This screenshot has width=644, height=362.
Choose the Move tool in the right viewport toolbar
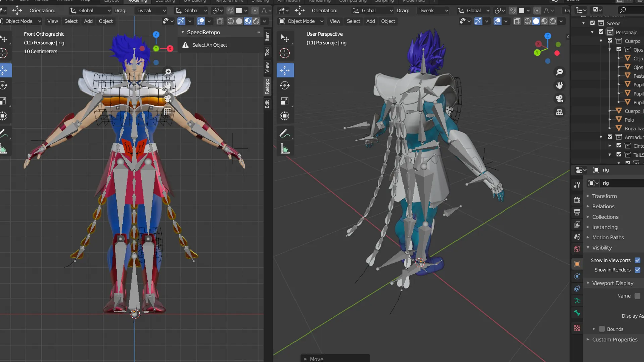[285, 70]
